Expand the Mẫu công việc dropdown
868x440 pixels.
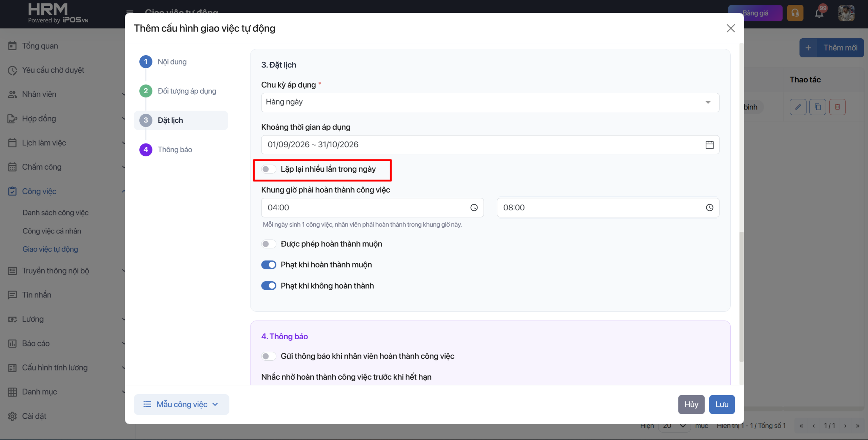point(181,404)
